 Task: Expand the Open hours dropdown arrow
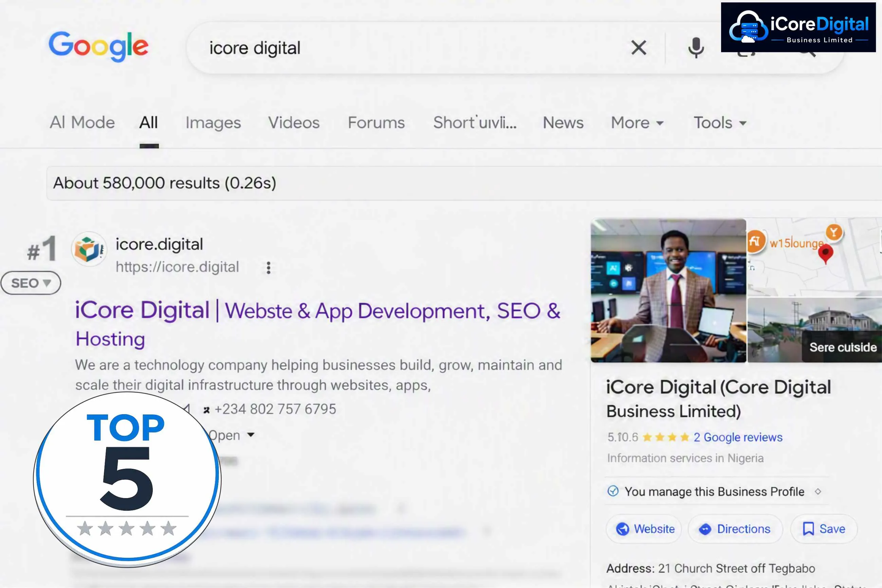pyautogui.click(x=251, y=435)
